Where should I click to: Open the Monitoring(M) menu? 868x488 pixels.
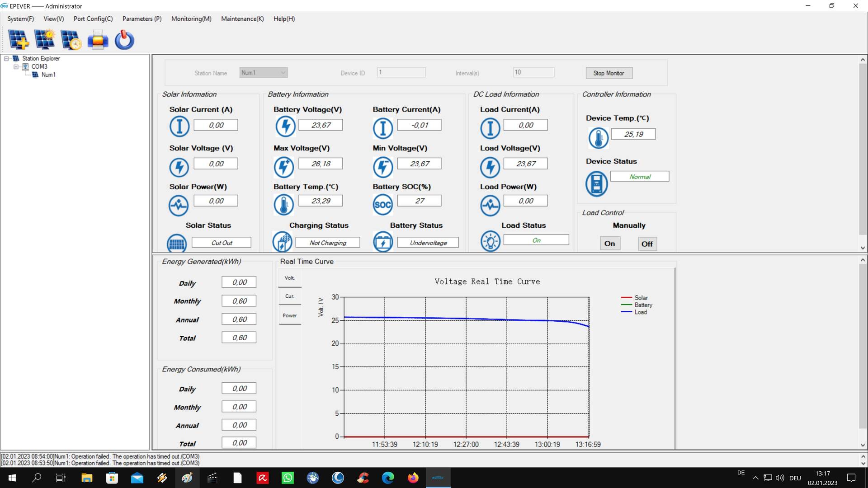tap(191, 19)
